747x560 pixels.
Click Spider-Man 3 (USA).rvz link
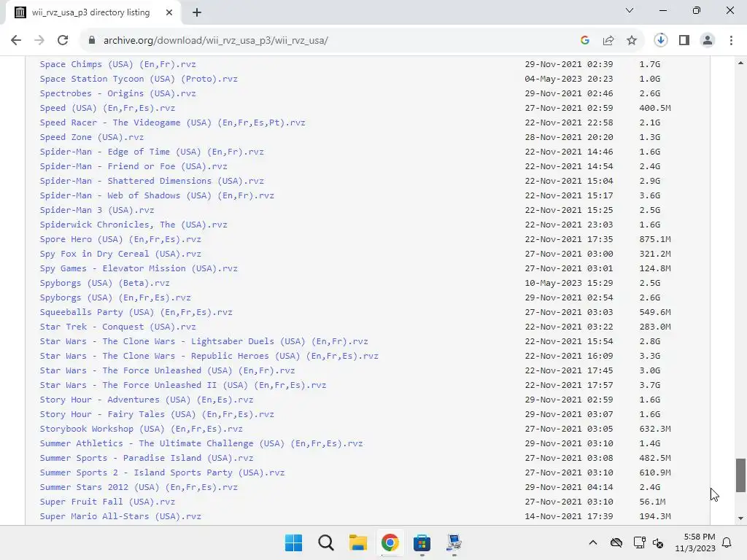[x=97, y=209]
